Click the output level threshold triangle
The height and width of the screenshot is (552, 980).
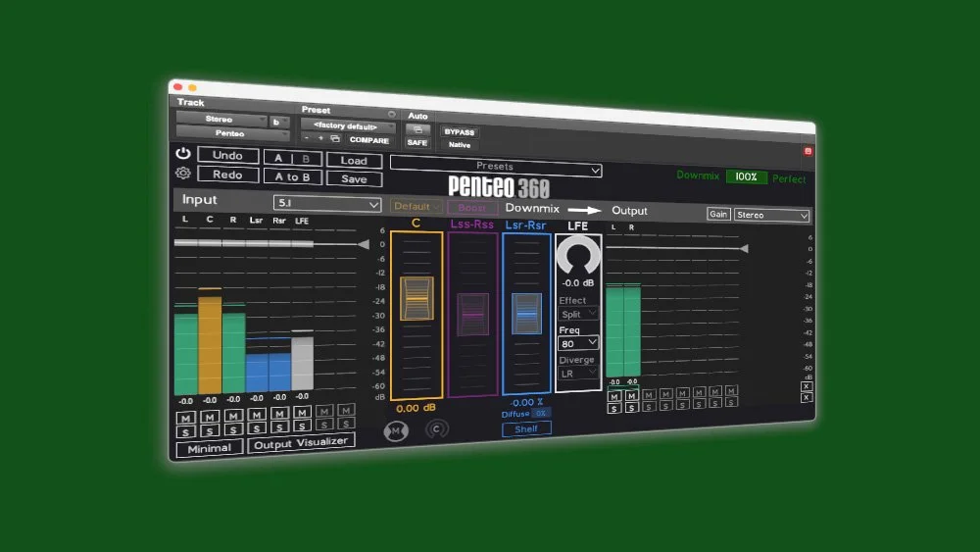[x=744, y=249]
